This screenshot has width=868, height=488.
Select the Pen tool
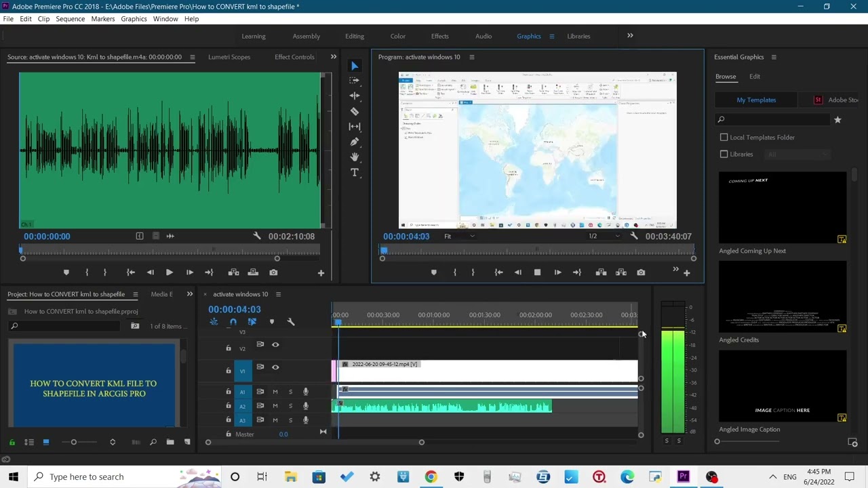tap(354, 142)
